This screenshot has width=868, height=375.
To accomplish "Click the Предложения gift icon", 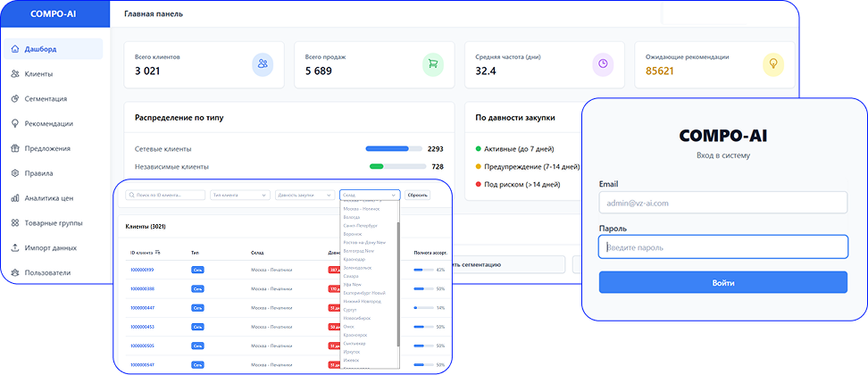I will pyautogui.click(x=16, y=149).
